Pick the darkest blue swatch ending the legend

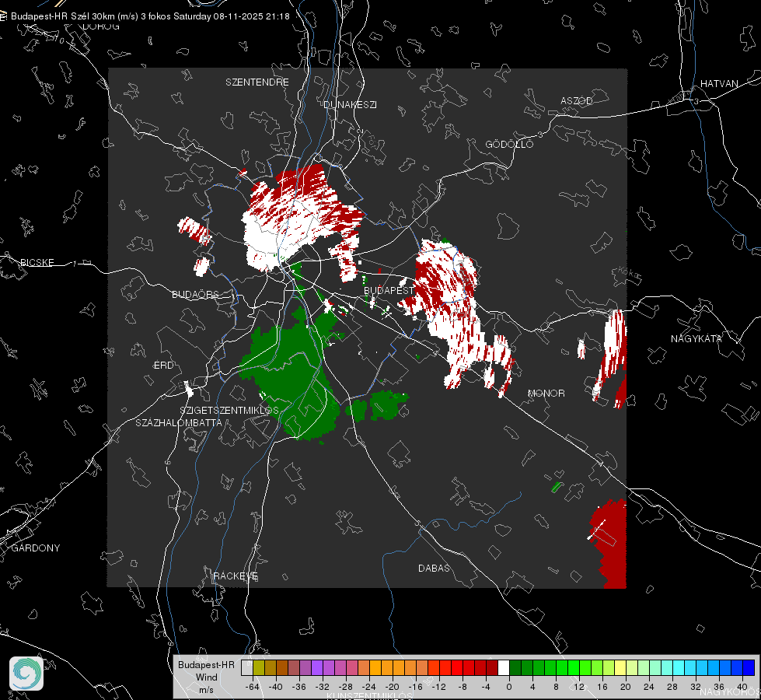click(749, 668)
